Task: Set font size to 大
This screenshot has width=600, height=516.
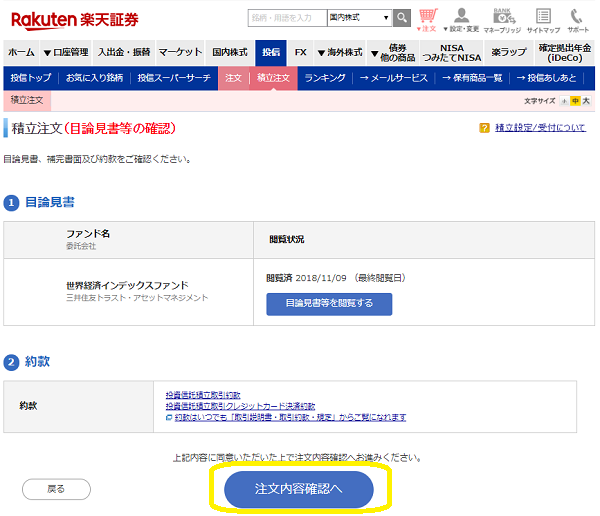Action: click(586, 101)
